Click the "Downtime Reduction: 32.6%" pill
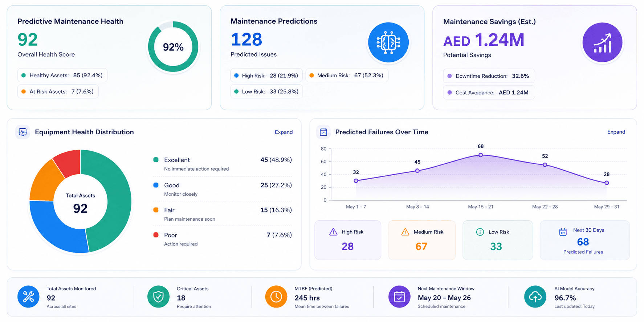This screenshot has height=322, width=644. tap(489, 76)
